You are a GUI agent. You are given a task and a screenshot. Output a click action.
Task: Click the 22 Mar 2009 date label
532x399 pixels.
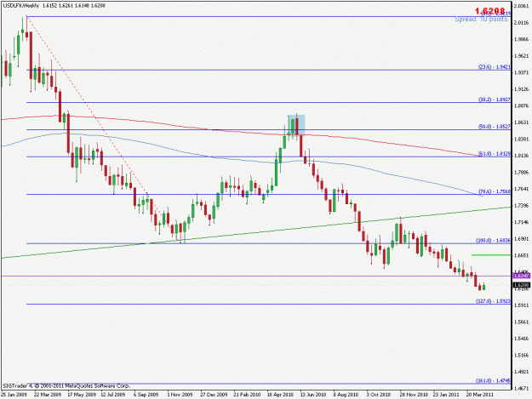click(48, 395)
